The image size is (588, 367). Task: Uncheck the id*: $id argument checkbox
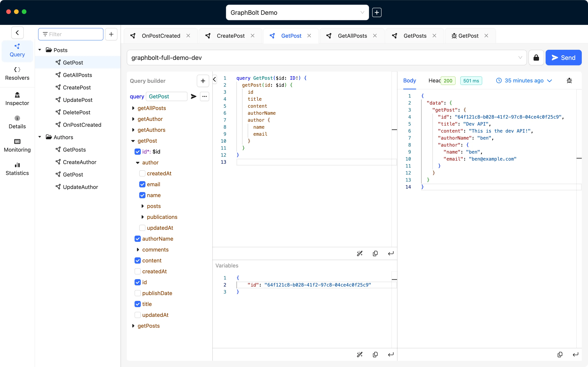click(138, 152)
